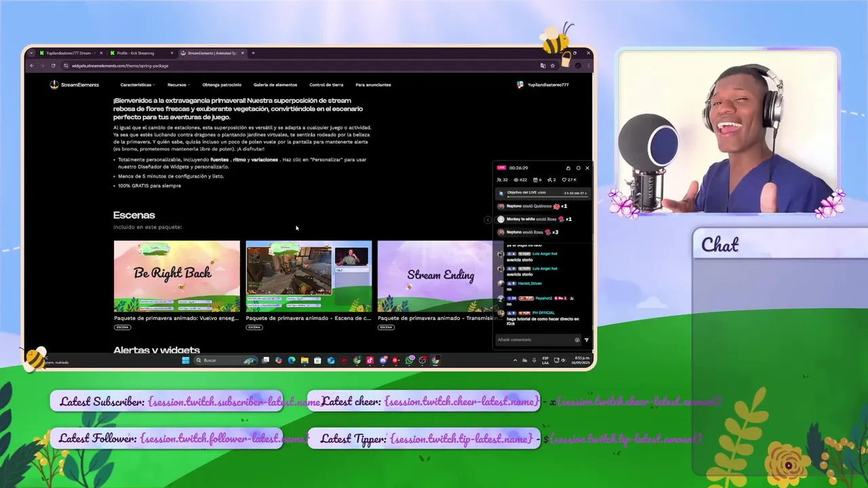Bookmark this page with star icon
868x488 pixels.
point(553,66)
